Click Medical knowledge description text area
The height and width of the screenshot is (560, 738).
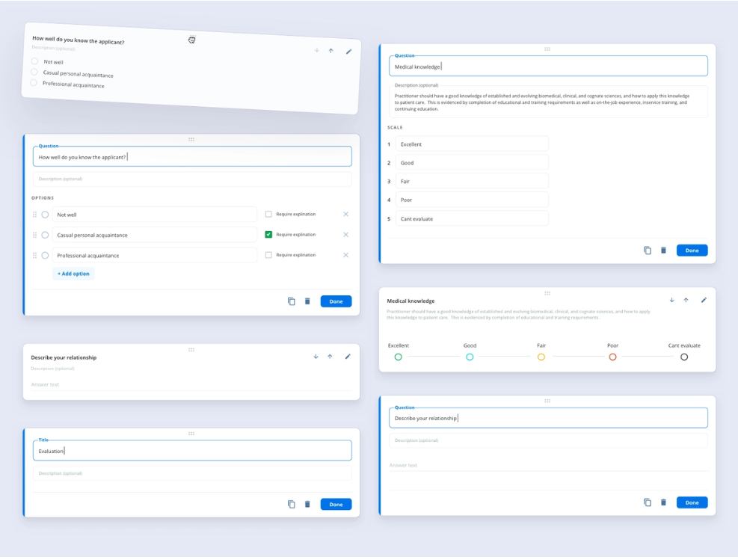point(548,102)
